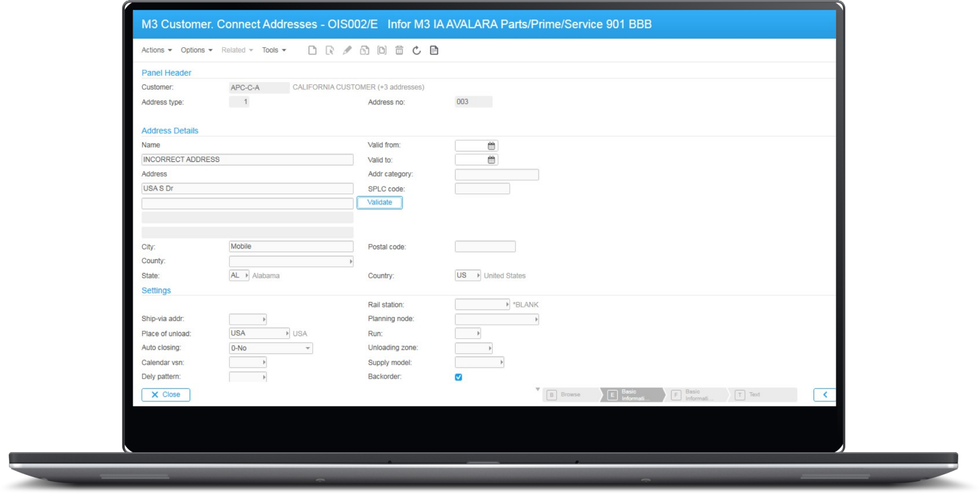Click the lined text document toolbar icon
Screen dimensions: 980x494
click(x=434, y=50)
